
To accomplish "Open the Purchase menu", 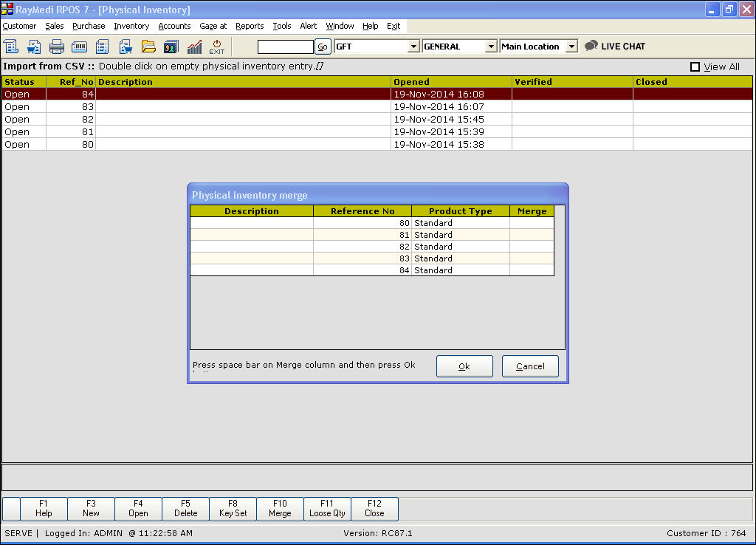I will pos(89,26).
